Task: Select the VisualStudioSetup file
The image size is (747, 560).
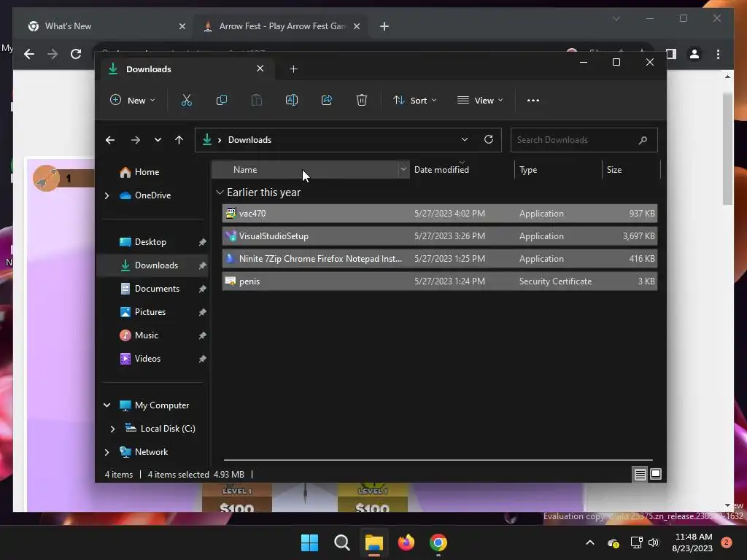Action: pyautogui.click(x=439, y=236)
